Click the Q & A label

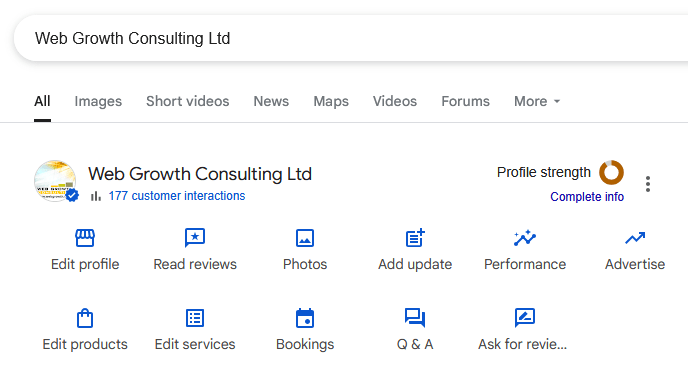pos(415,345)
